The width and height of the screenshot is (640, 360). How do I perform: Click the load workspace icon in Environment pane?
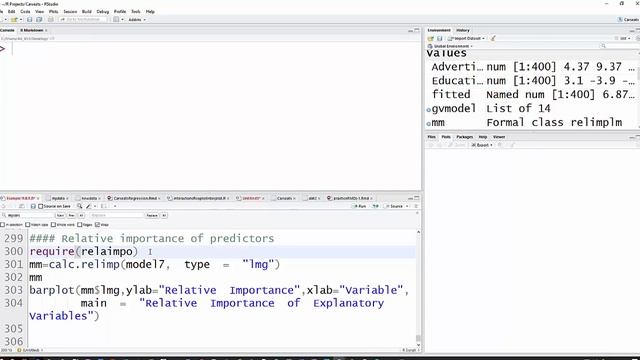pyautogui.click(x=431, y=38)
